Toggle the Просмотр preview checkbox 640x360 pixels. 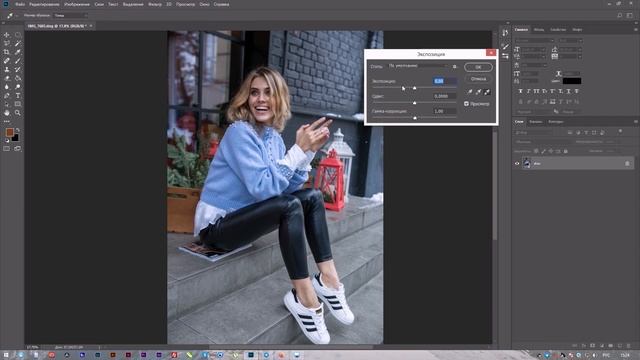pos(466,104)
